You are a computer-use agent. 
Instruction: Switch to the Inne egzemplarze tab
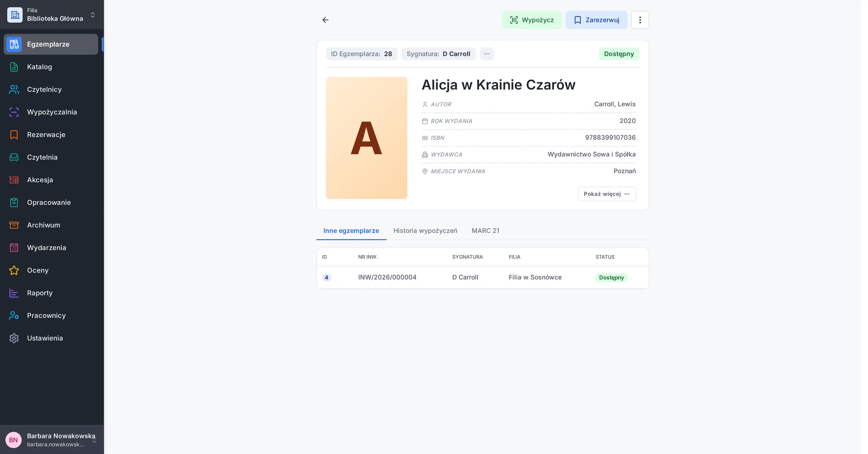point(351,231)
